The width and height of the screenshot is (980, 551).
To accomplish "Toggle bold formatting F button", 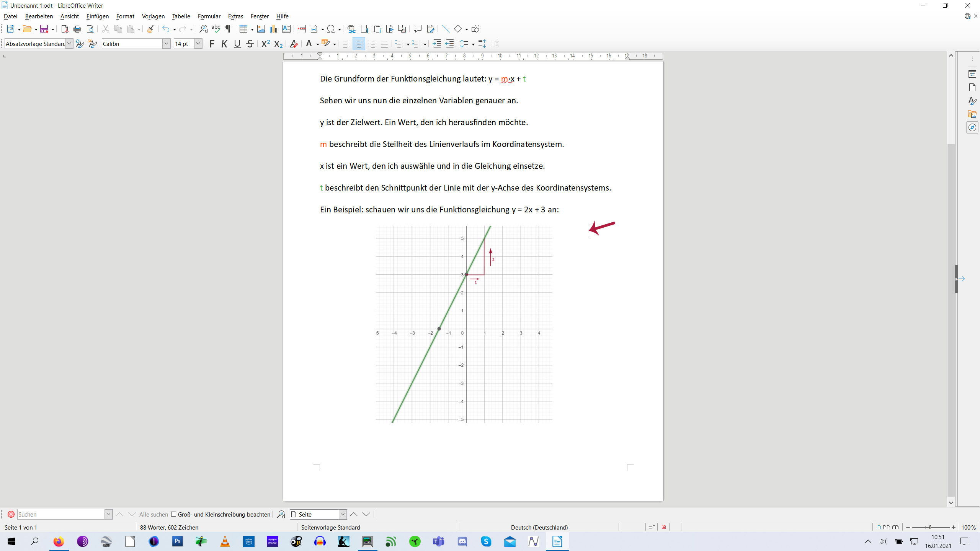I will [x=212, y=44].
